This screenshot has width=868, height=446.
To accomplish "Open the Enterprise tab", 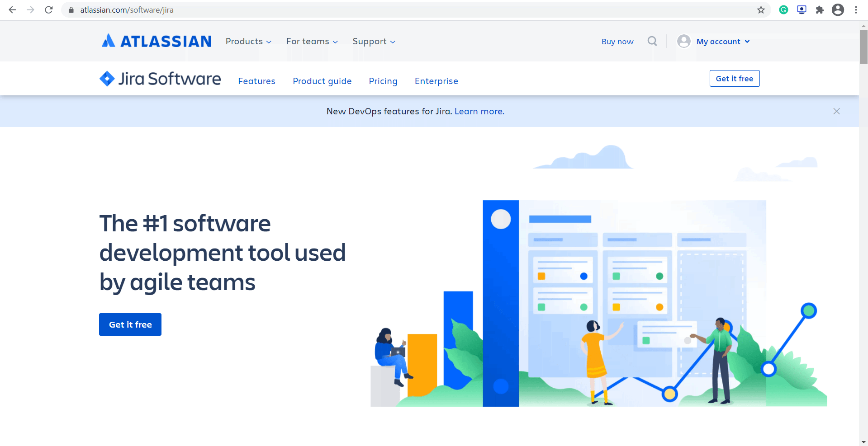I will click(x=436, y=81).
